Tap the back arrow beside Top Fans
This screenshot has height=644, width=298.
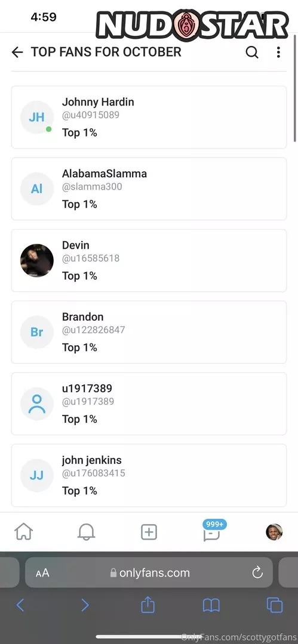(x=17, y=52)
